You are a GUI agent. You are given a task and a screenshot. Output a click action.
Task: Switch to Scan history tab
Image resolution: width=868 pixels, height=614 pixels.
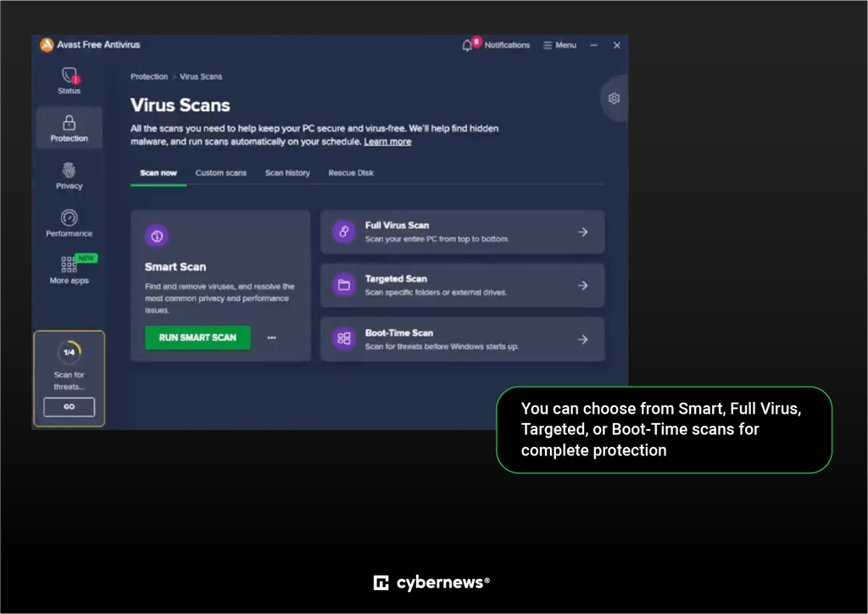click(287, 173)
